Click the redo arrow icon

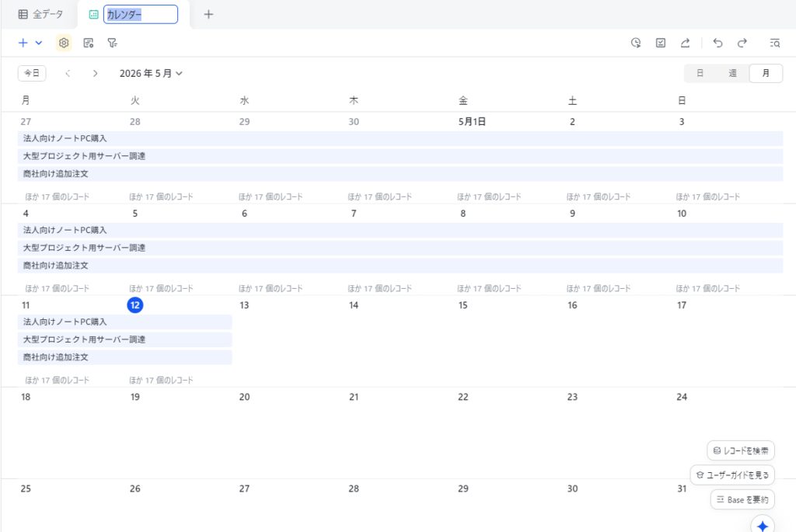coord(742,43)
